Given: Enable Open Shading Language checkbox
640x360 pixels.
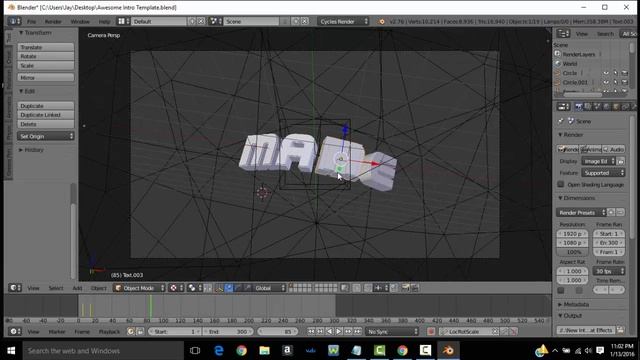Looking at the screenshot, I should (561, 184).
